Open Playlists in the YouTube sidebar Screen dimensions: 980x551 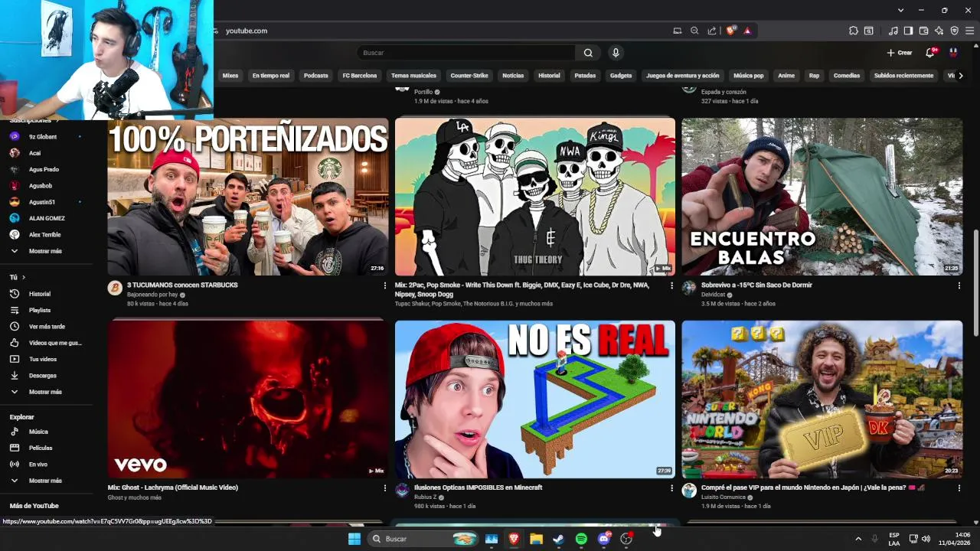pos(46,310)
